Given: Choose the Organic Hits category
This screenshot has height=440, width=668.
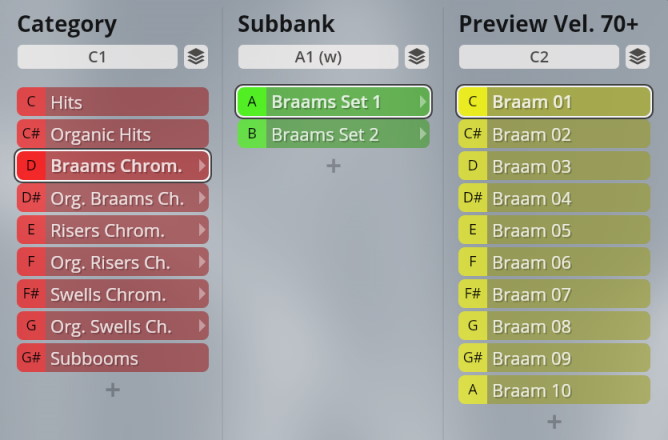Looking at the screenshot, I should (x=113, y=134).
